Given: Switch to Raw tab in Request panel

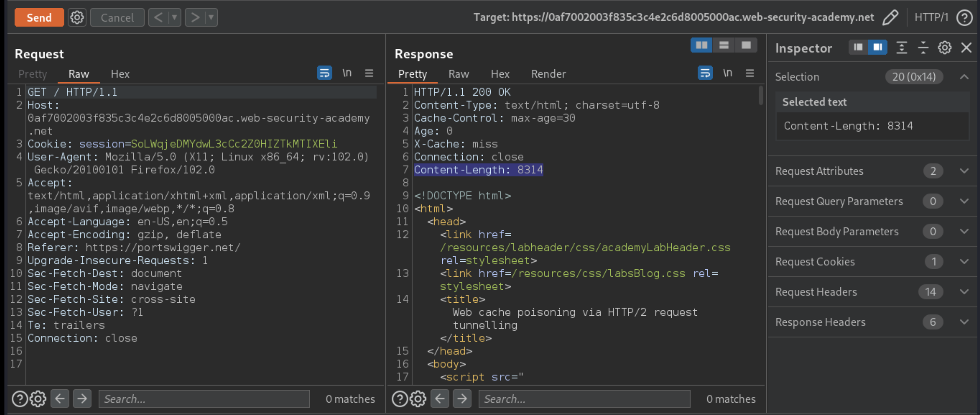Looking at the screenshot, I should pos(78,74).
